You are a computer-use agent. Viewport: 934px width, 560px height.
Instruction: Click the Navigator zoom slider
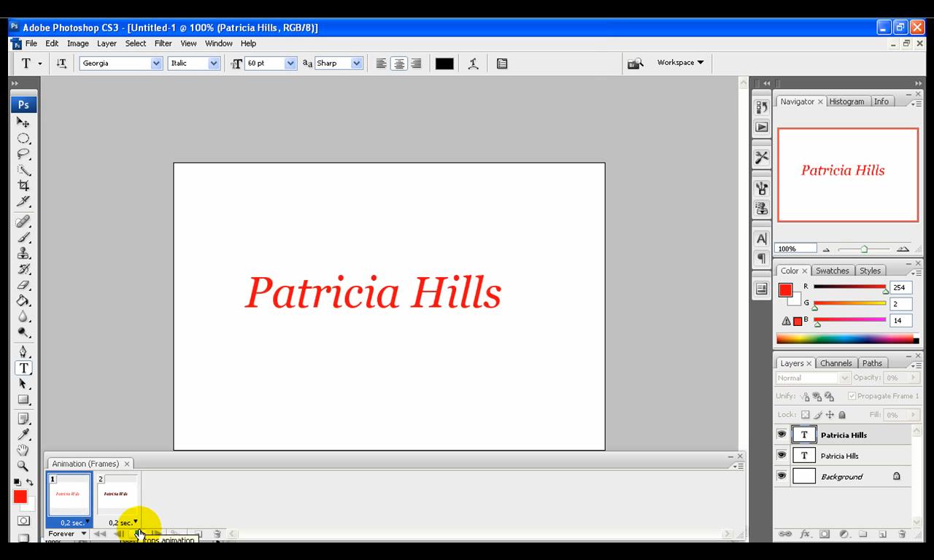pyautogui.click(x=864, y=249)
